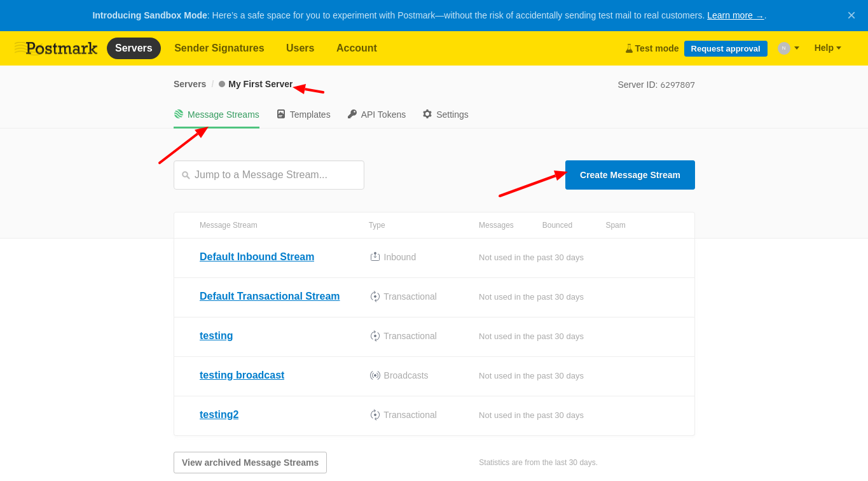Click the Message Streams tab icon

[x=179, y=114]
